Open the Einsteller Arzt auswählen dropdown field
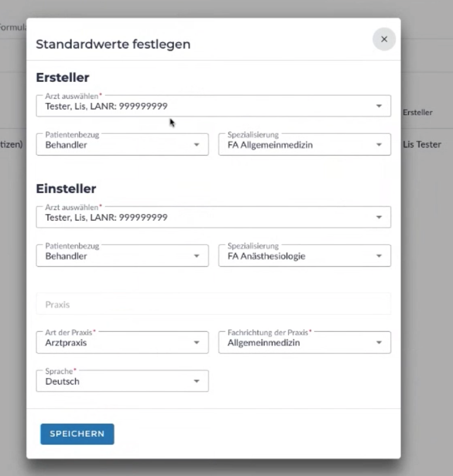This screenshot has height=476, width=453. point(205,217)
